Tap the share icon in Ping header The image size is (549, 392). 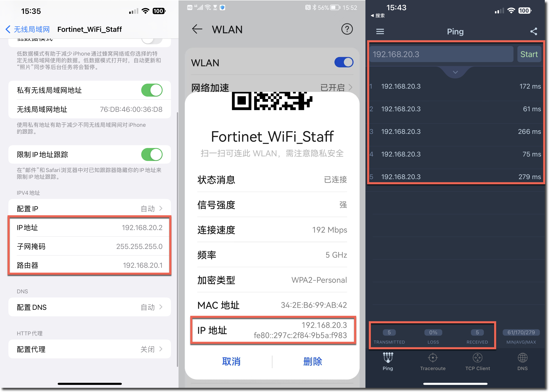(x=533, y=31)
